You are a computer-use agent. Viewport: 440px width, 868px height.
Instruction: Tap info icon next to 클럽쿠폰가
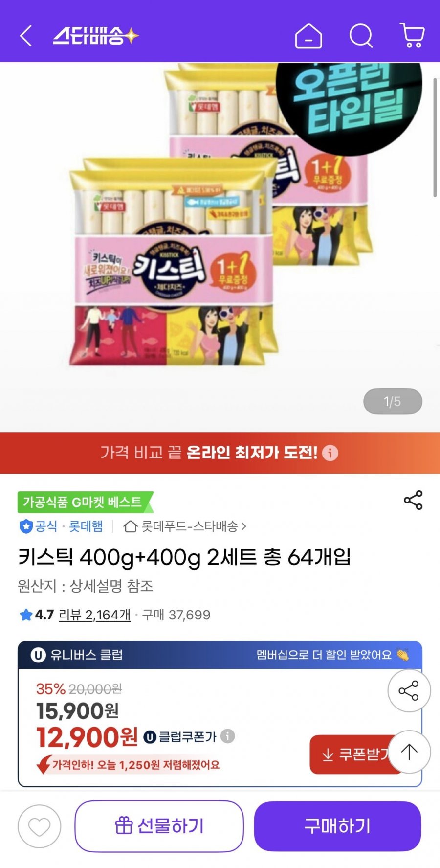pos(227,736)
